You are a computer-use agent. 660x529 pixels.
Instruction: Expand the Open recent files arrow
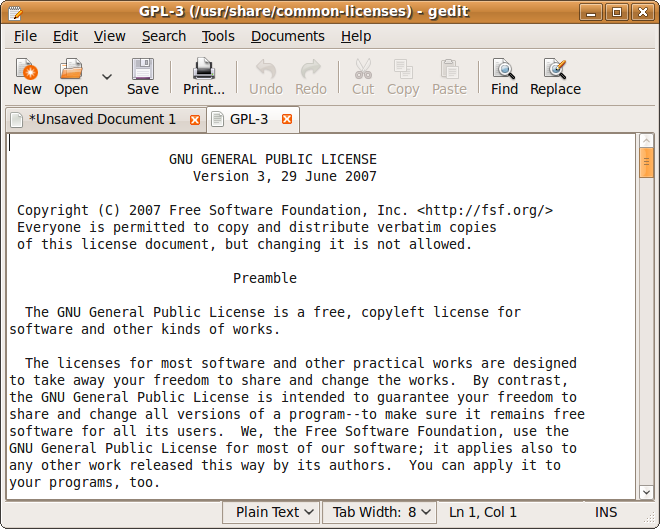pos(107,75)
